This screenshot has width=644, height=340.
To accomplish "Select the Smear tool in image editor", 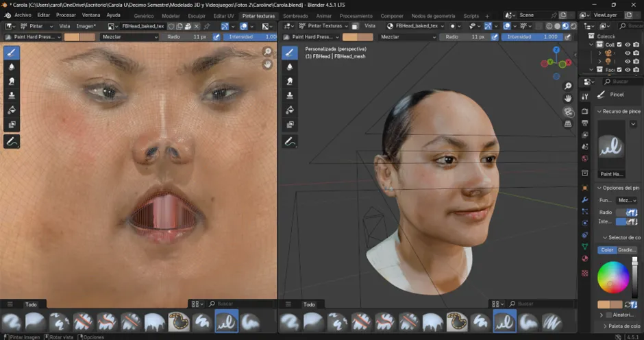I will coord(12,81).
